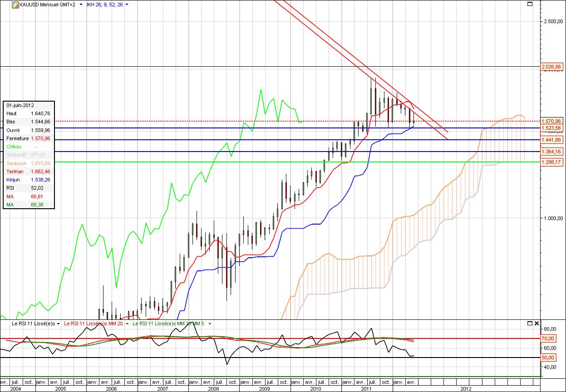Click the RSI 70,00 overbought level label
Viewport: 566px width, 392px height.
(548, 338)
